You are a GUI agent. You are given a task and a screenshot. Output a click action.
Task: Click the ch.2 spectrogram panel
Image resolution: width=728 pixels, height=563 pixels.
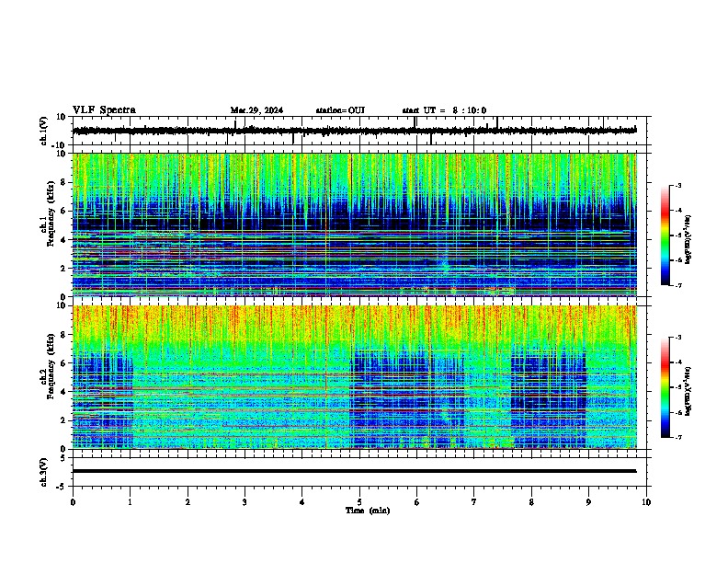[x=355, y=377]
